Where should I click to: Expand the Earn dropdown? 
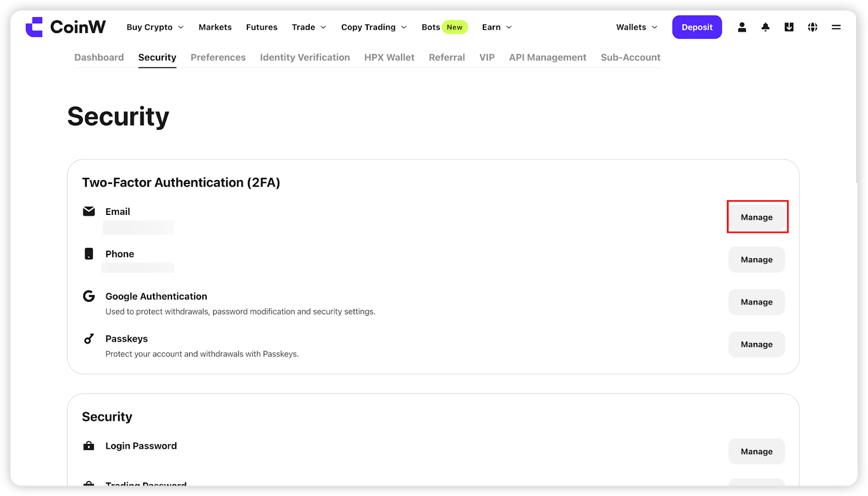coord(497,27)
